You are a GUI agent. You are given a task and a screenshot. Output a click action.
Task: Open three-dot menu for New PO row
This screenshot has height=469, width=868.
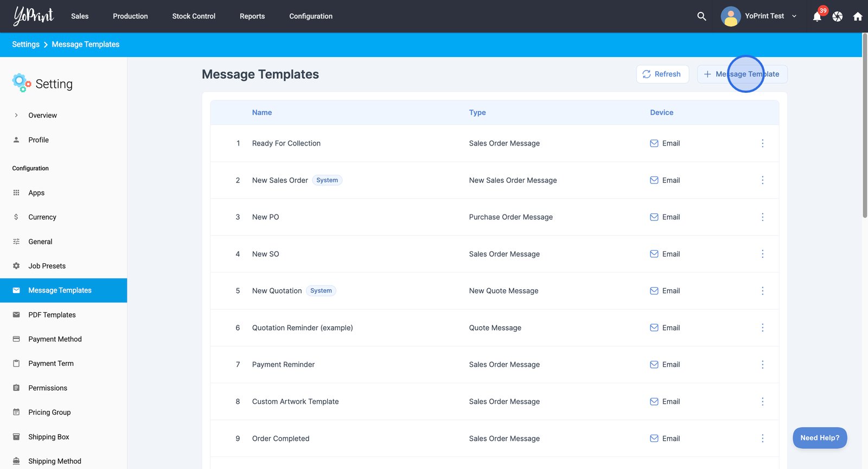[x=762, y=217]
